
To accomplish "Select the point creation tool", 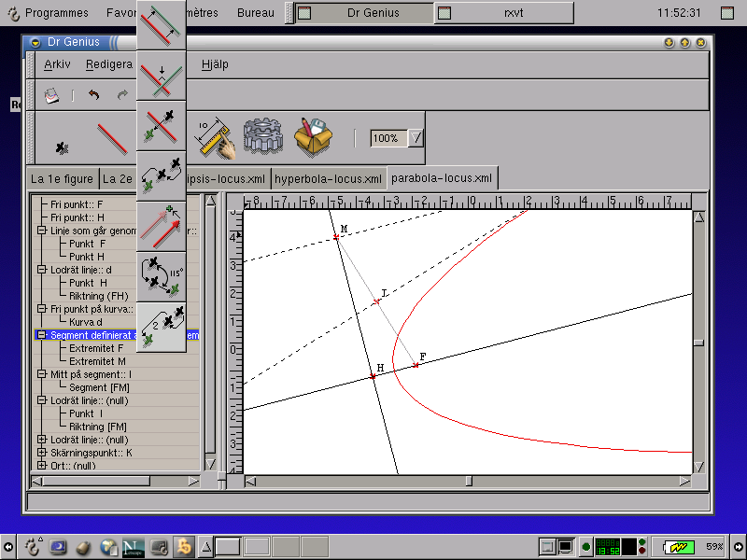I will click(x=62, y=148).
